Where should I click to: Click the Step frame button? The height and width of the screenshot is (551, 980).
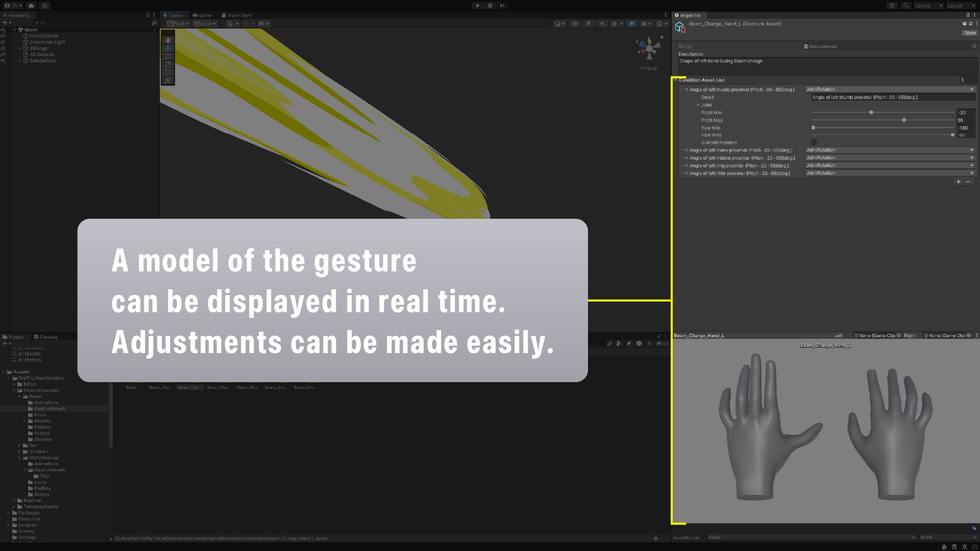tap(502, 6)
